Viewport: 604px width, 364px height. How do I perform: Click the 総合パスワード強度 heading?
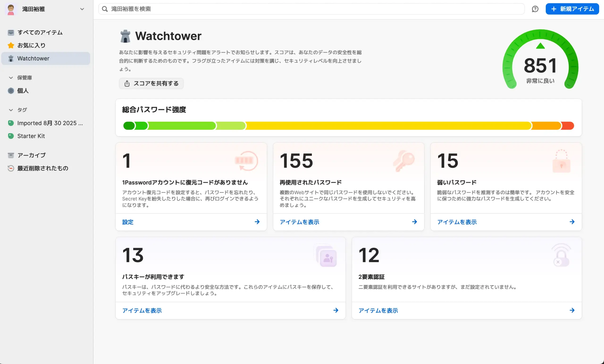click(x=154, y=109)
